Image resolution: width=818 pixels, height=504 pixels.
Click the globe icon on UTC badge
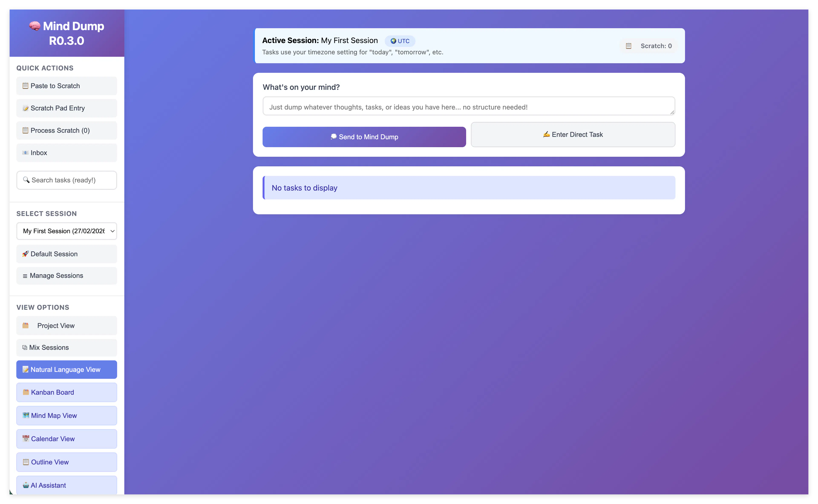393,41
